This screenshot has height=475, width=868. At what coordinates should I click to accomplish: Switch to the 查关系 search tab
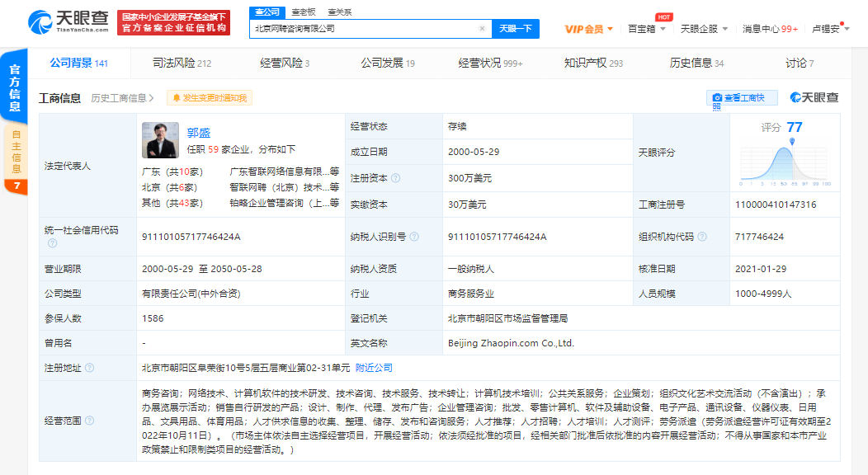point(339,12)
